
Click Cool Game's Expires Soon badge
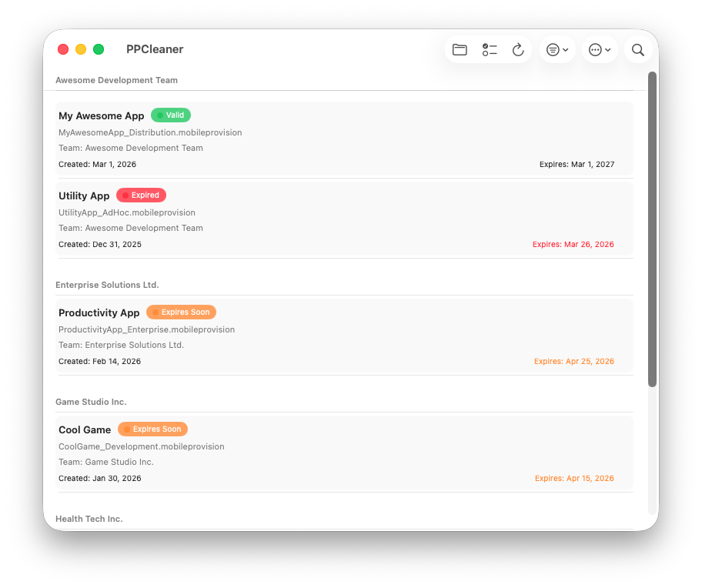(x=152, y=429)
